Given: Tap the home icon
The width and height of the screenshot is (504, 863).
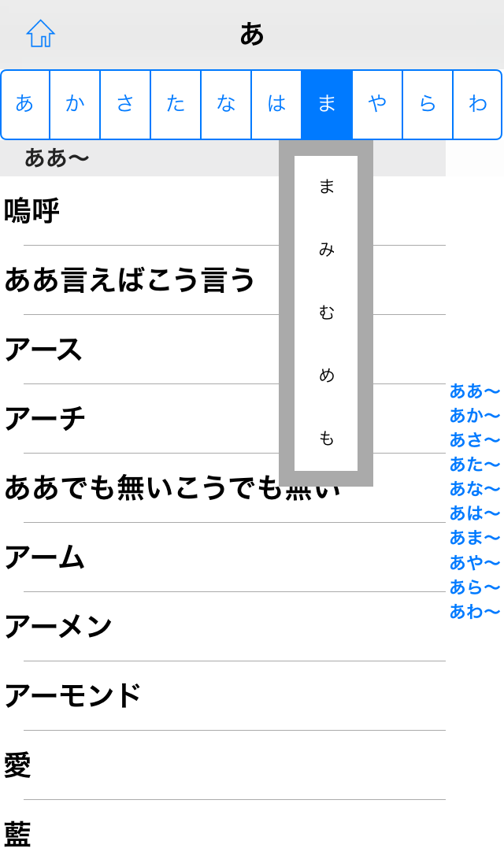Looking at the screenshot, I should (40, 34).
